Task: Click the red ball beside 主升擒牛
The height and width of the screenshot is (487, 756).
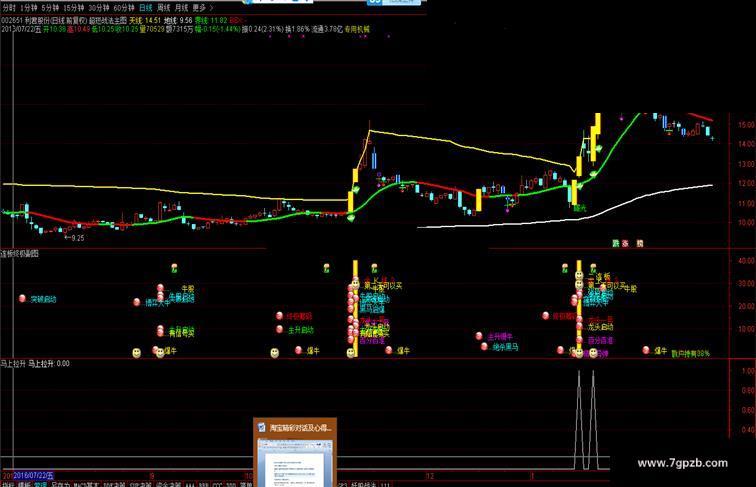Action: pos(479,336)
